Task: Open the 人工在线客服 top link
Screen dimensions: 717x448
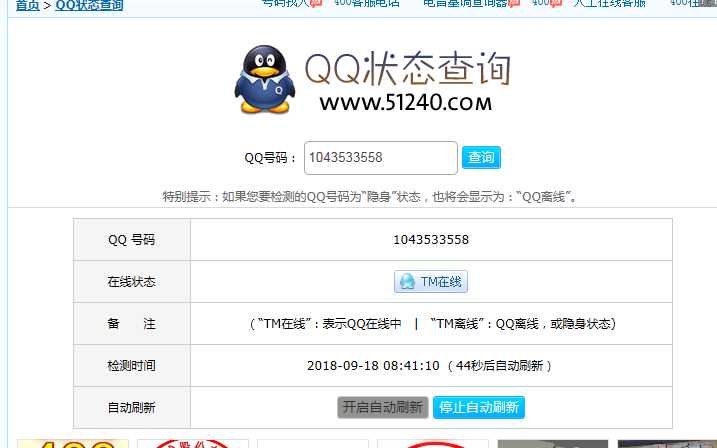Action: 610,4
